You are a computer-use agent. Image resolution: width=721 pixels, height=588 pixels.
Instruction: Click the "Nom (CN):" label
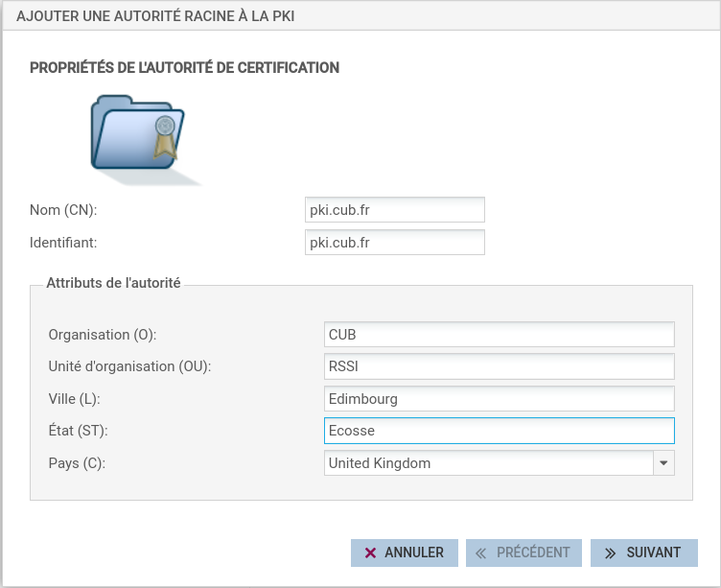tap(64, 210)
